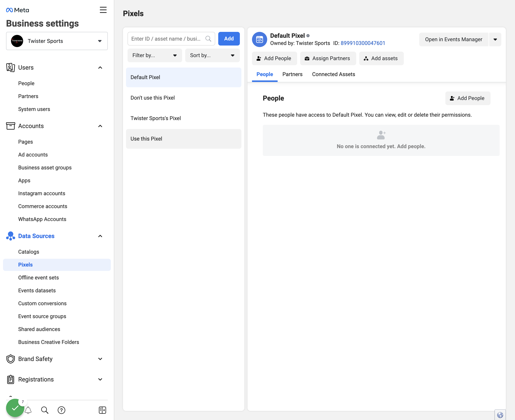Switch to the Partners tab
The width and height of the screenshot is (515, 420).
coord(292,74)
